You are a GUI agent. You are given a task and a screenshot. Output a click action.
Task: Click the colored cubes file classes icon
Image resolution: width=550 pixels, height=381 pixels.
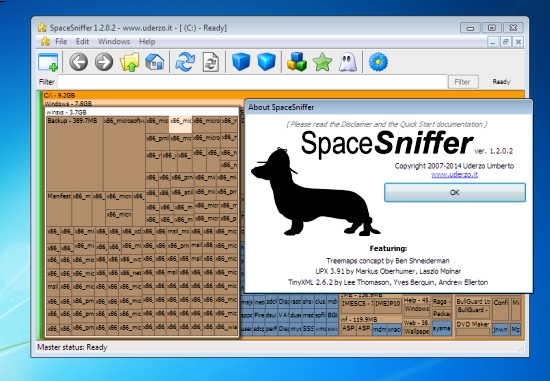click(297, 62)
